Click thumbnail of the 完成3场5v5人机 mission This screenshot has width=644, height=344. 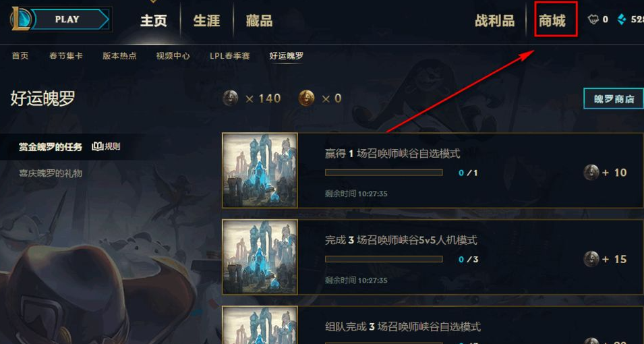point(260,257)
